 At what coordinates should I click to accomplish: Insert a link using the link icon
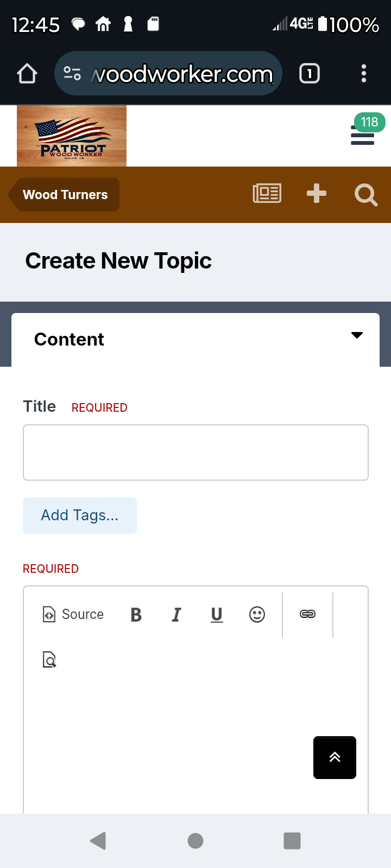[307, 614]
